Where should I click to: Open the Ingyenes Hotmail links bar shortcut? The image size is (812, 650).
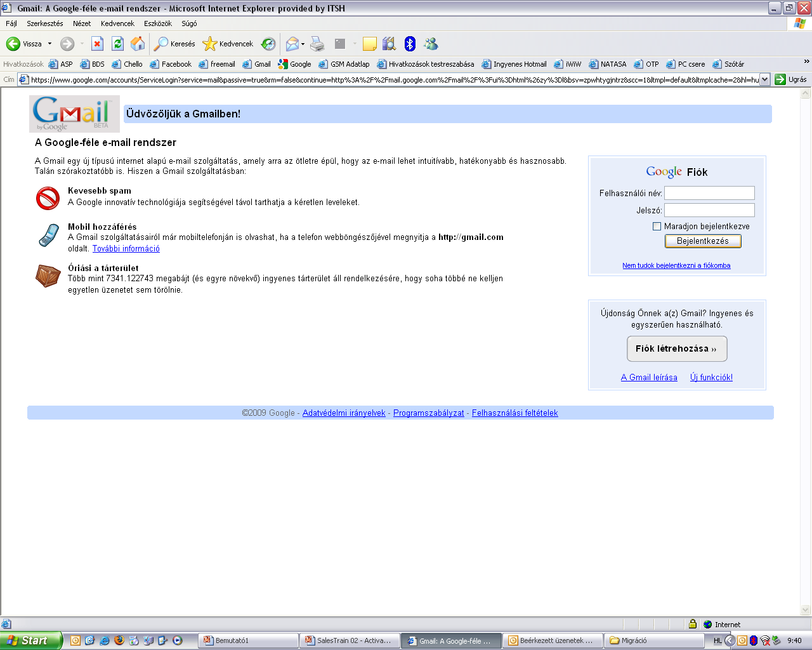[514, 64]
